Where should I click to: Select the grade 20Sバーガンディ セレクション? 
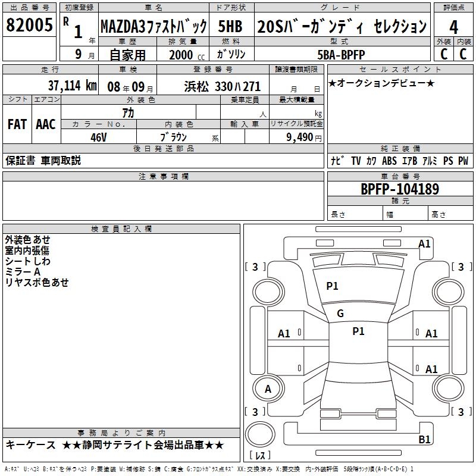pos(342,26)
